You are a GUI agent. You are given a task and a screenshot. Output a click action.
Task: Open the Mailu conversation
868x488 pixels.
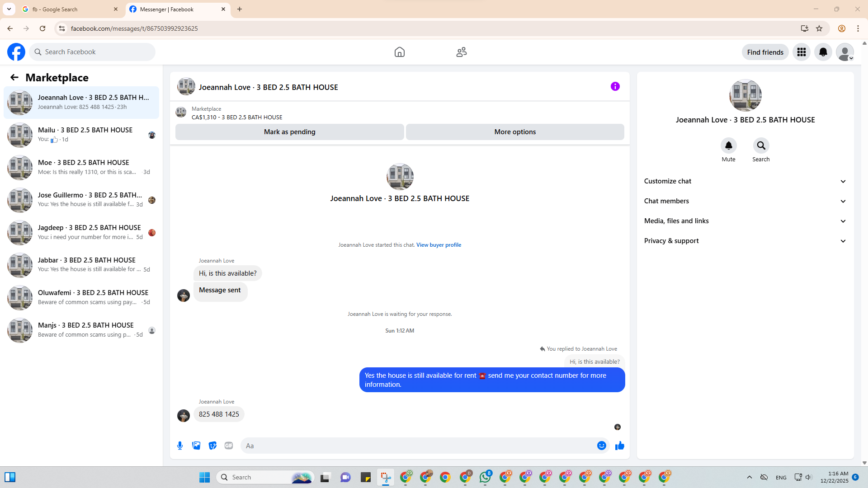tap(81, 135)
